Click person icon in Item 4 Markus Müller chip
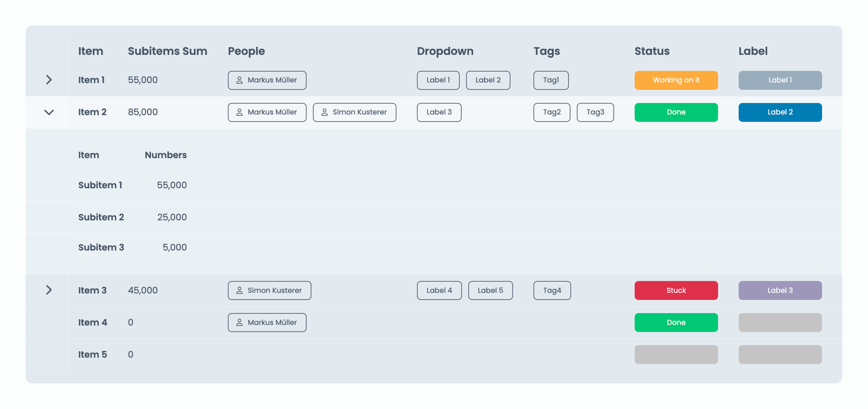Image resolution: width=868 pixels, height=409 pixels. (x=239, y=322)
